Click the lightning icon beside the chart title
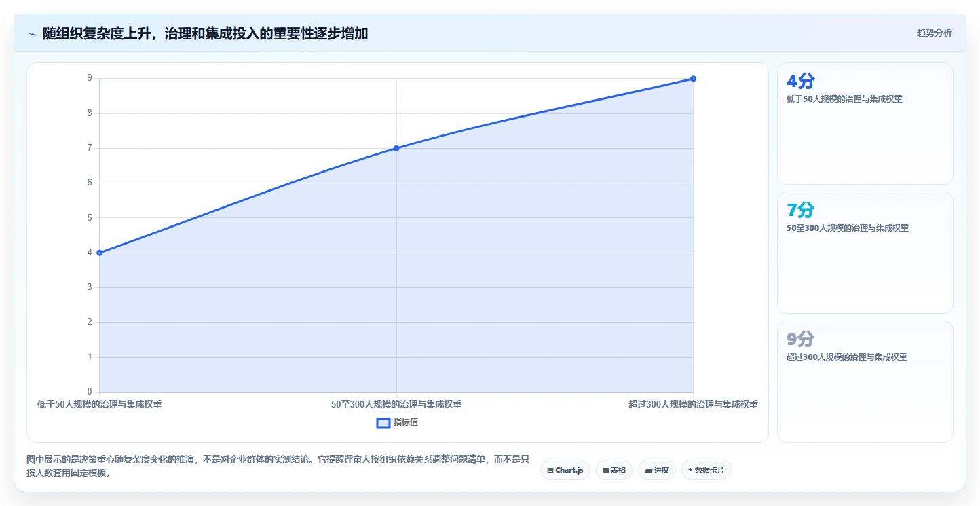The image size is (980, 506). (32, 34)
